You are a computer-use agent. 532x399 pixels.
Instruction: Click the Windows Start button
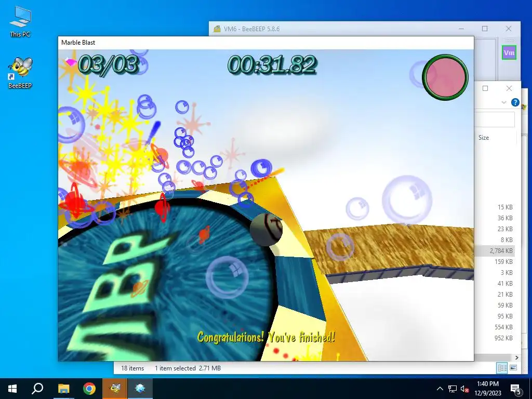coord(12,389)
